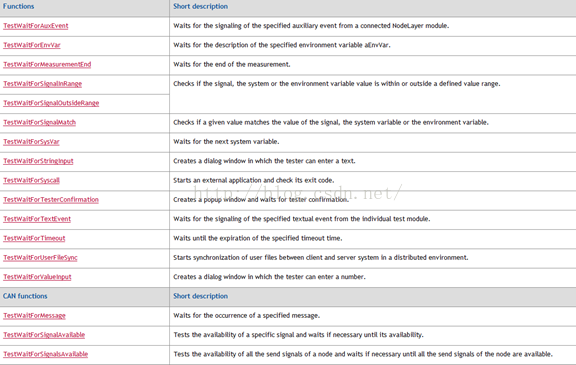Image resolution: width=576 pixels, height=365 pixels.
Task: Select the TestWaitForStringInput link
Action: coord(38,161)
